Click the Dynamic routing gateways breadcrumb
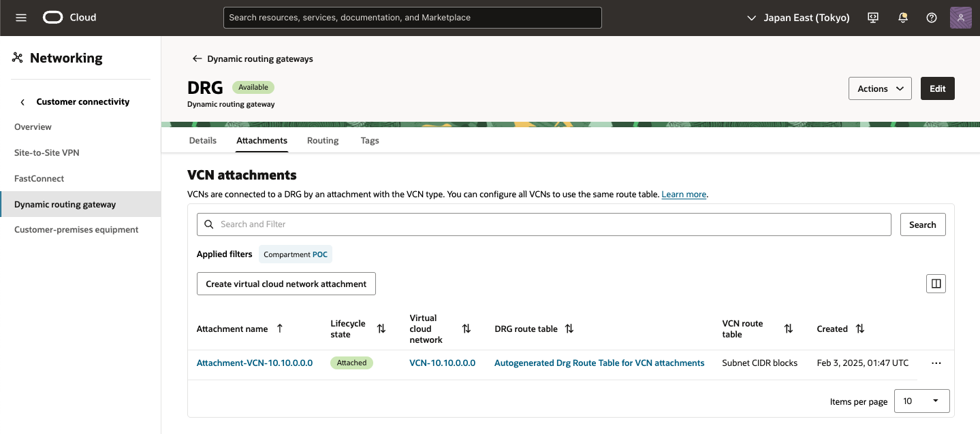Image resolution: width=980 pixels, height=434 pixels. 260,59
